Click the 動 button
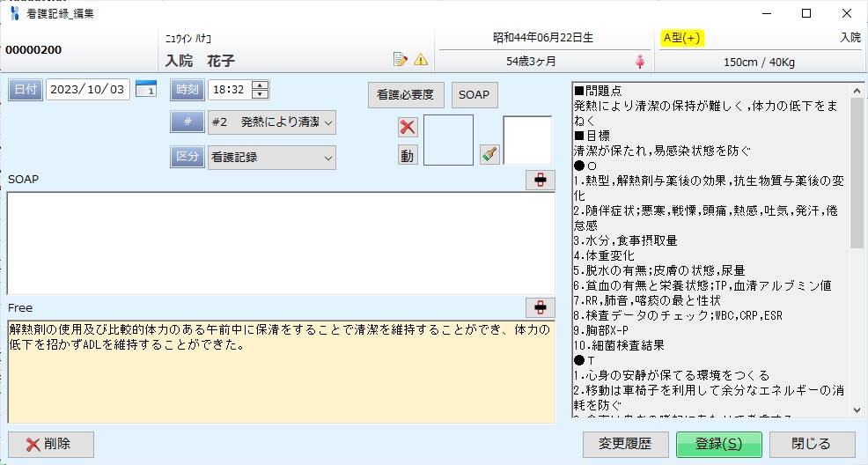The height and width of the screenshot is (465, 868). click(408, 156)
